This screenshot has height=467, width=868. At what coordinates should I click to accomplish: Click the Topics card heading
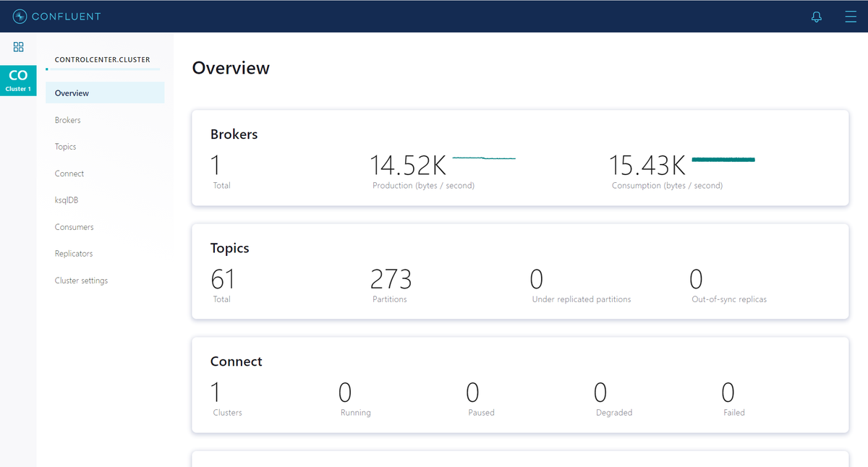[x=230, y=248]
